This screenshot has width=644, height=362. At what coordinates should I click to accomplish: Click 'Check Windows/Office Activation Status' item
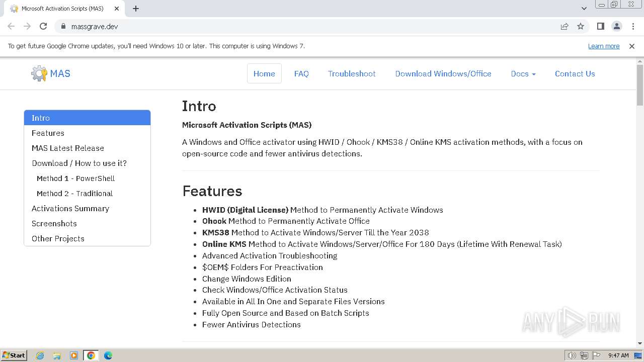point(275,290)
